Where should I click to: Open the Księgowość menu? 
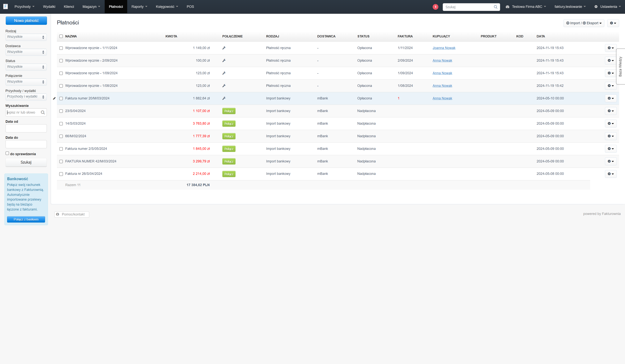(x=167, y=7)
